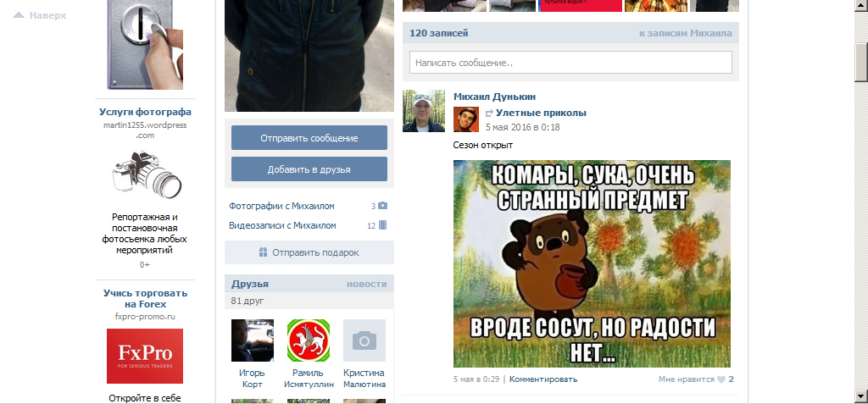Click Мне нравится like link
Screen dimensions: 868x404
687,379
